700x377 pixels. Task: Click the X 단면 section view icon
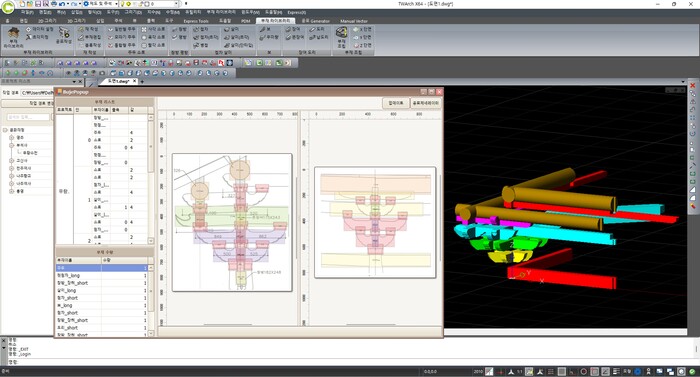(362, 29)
